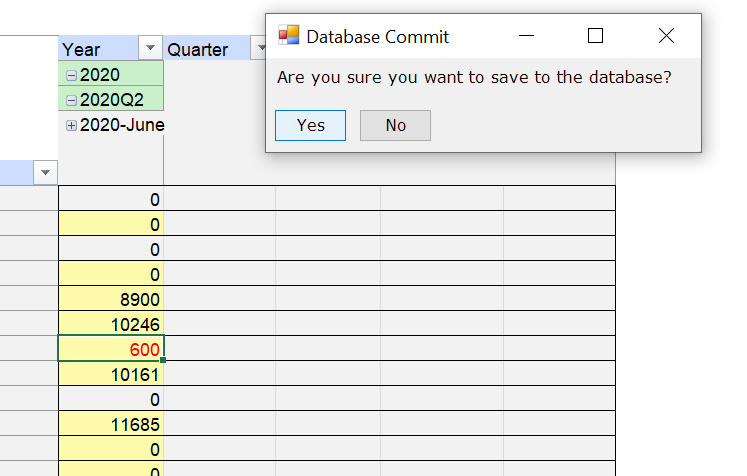Expand the 2020-June node
The width and height of the screenshot is (747, 476).
71,125
